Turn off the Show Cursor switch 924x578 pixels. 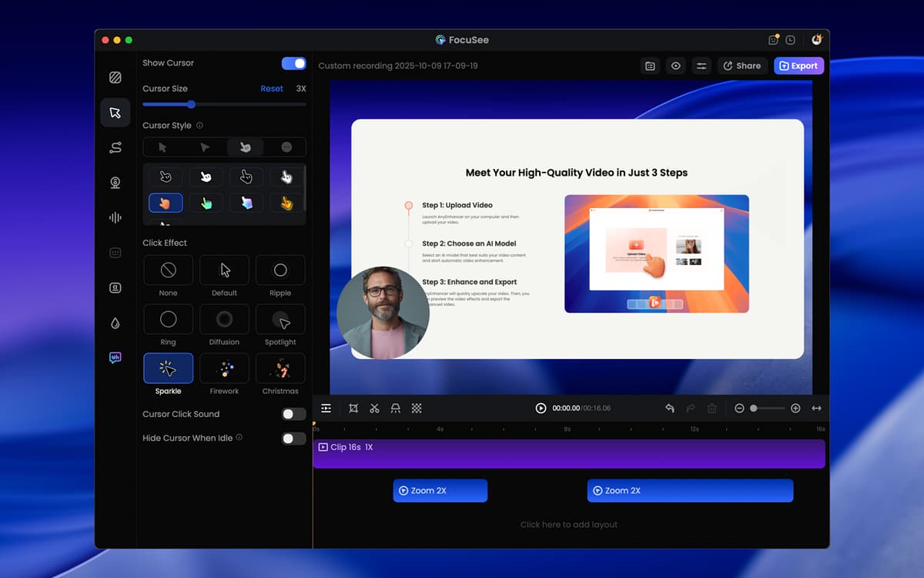point(293,63)
